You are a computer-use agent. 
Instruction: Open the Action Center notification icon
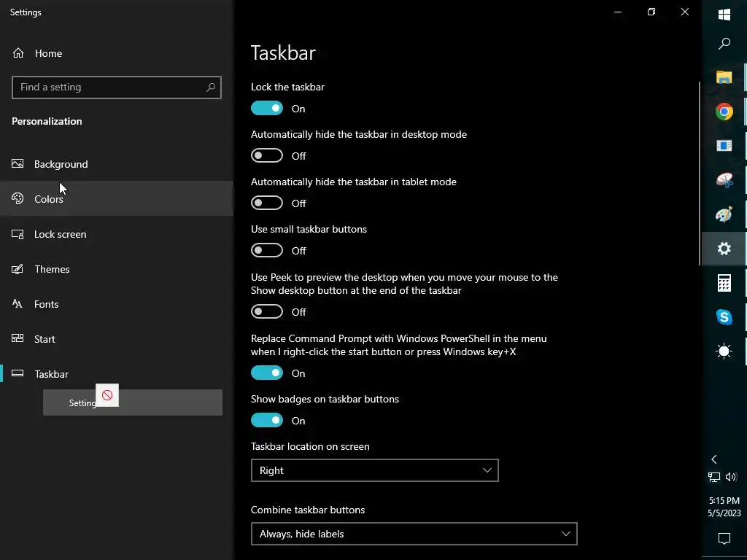[x=724, y=539]
